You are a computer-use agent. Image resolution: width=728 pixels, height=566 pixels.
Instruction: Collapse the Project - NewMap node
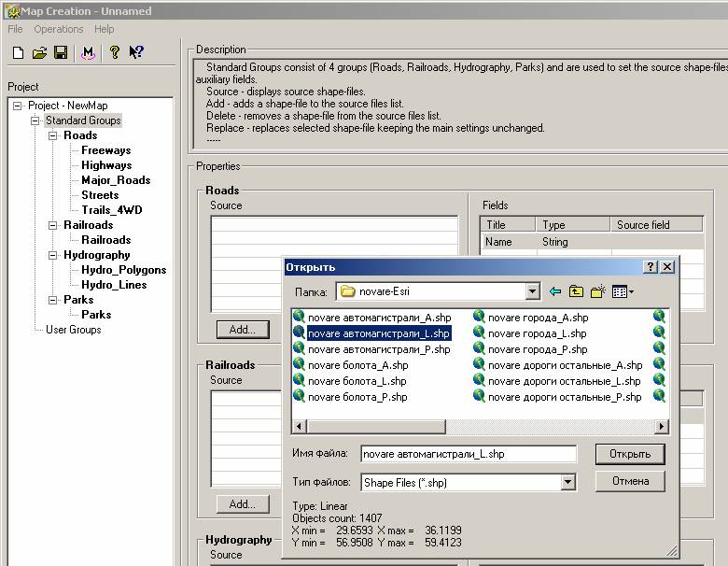(x=17, y=106)
